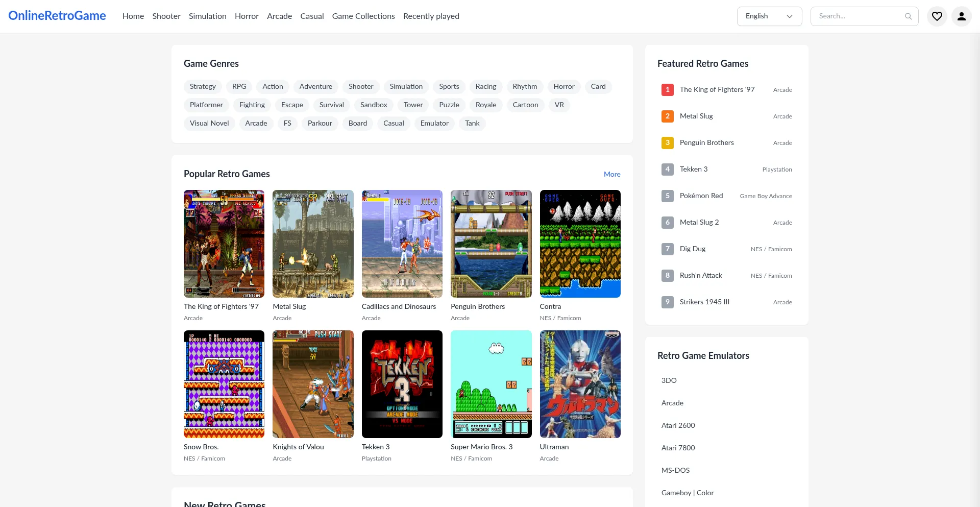Click rank badge 6 for Metal Slug 2
The width and height of the screenshot is (980, 507).
coord(668,223)
